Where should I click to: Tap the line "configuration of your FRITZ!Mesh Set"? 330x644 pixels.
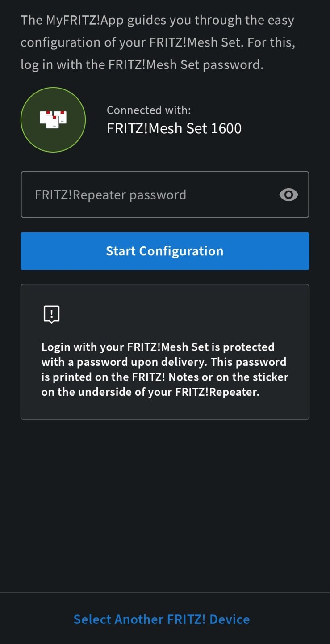(158, 42)
